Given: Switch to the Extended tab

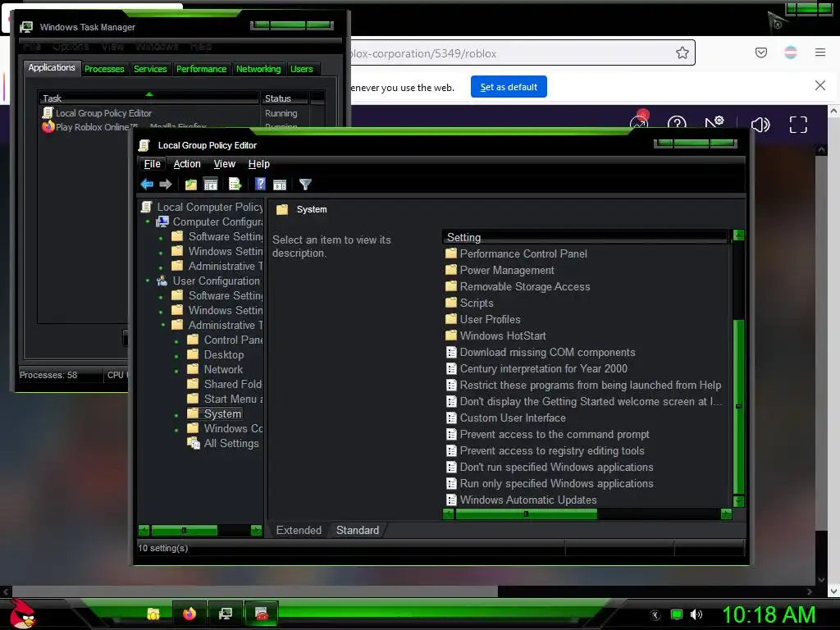Looking at the screenshot, I should pyautogui.click(x=299, y=531).
